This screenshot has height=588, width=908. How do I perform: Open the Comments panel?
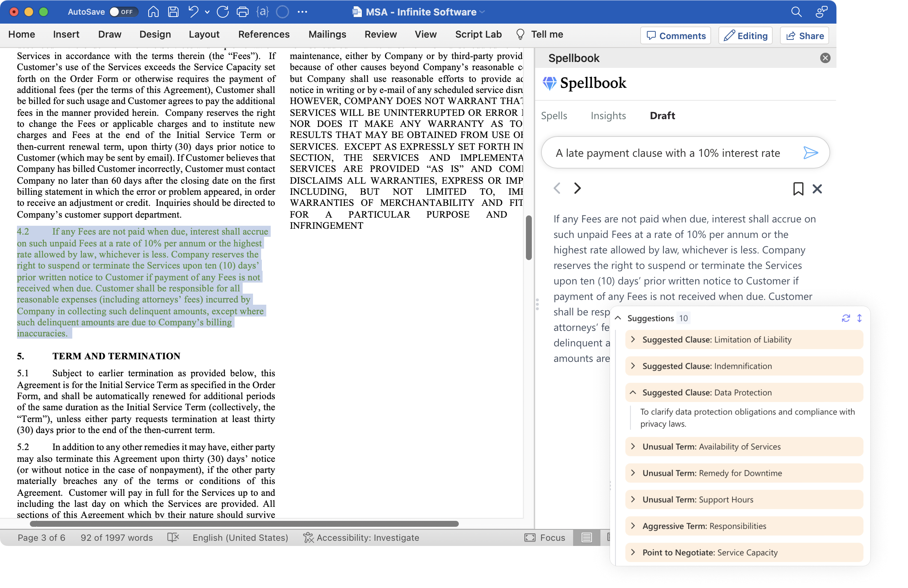[x=675, y=35]
